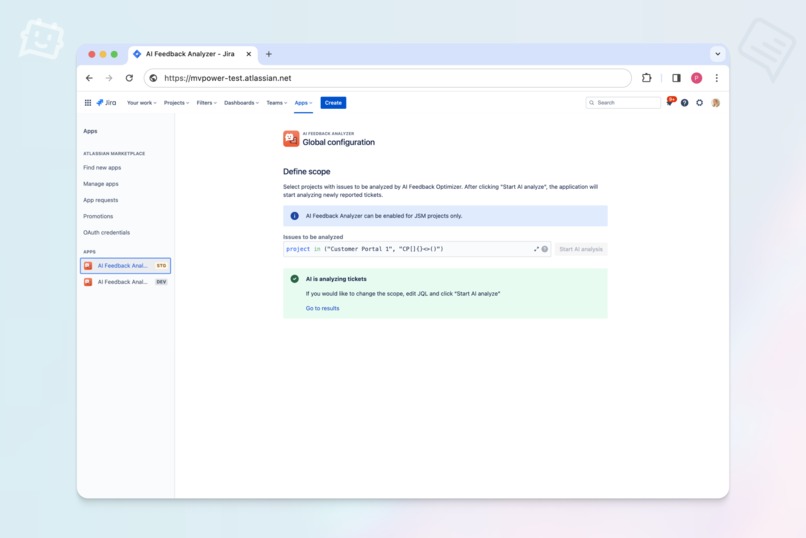Screen dimensions: 806x538
Task: Click the AI is analyzing tickets text
Action: coord(336,279)
